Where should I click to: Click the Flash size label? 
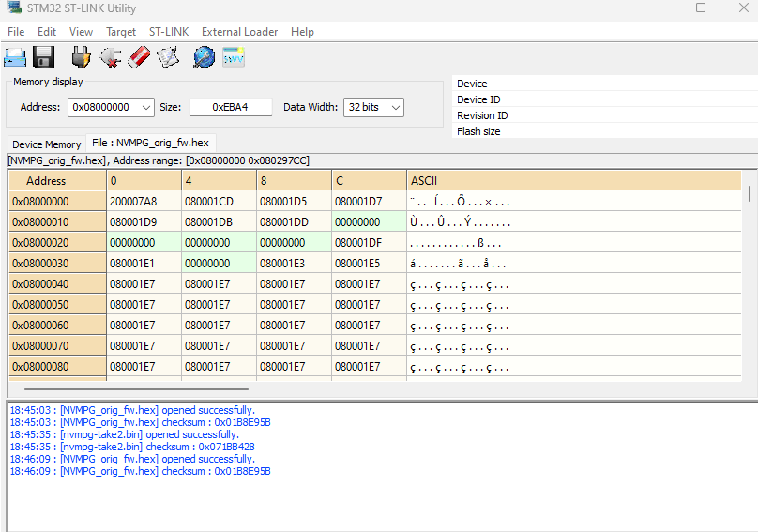coord(478,131)
